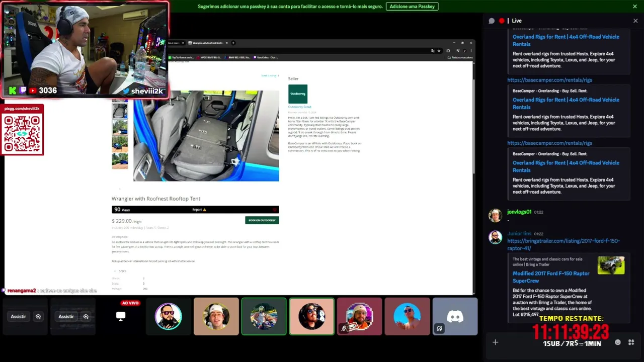Collapse the Specs section expander
This screenshot has width=644, height=362.
pyautogui.click(x=115, y=271)
